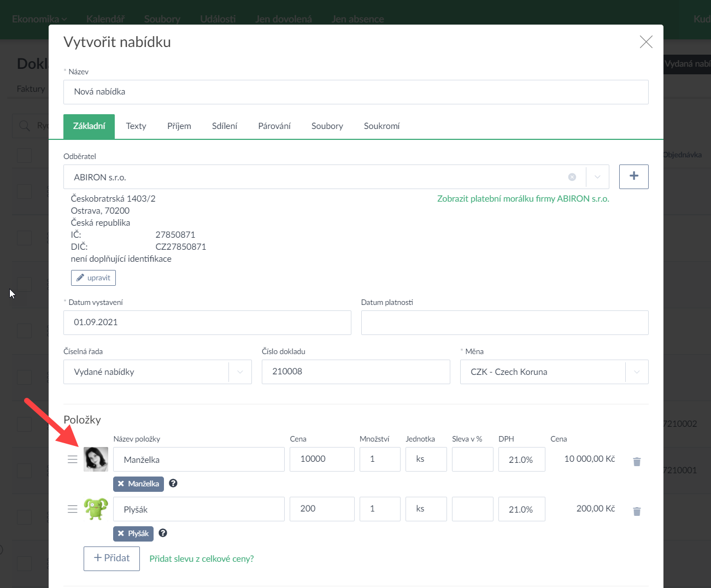The width and height of the screenshot is (711, 588).
Task: Tick the header checkbox in background table
Action: pyautogui.click(x=25, y=155)
